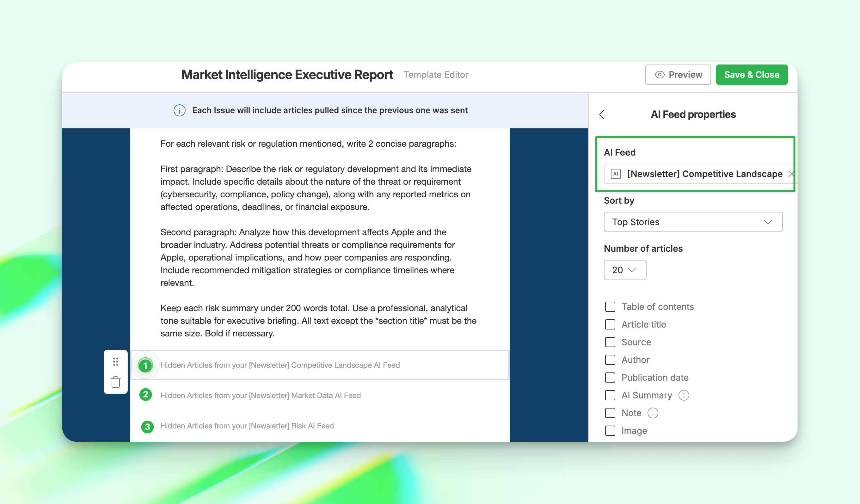Click the back arrow in AI Feed properties
860x504 pixels.
[602, 115]
